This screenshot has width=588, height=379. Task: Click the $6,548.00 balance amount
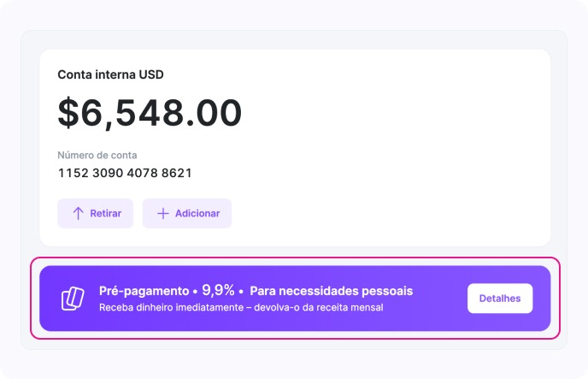click(x=150, y=112)
